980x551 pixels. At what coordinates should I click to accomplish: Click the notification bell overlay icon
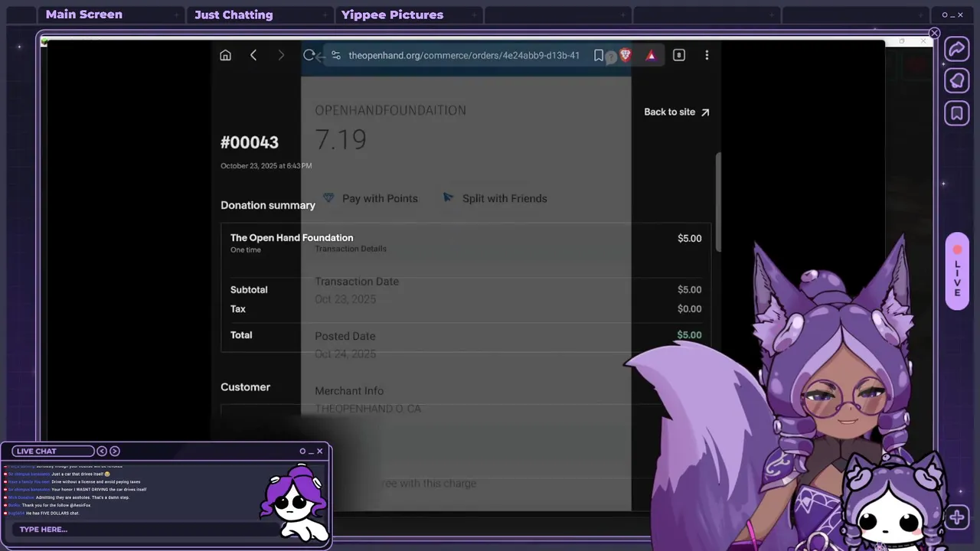pyautogui.click(x=957, y=81)
